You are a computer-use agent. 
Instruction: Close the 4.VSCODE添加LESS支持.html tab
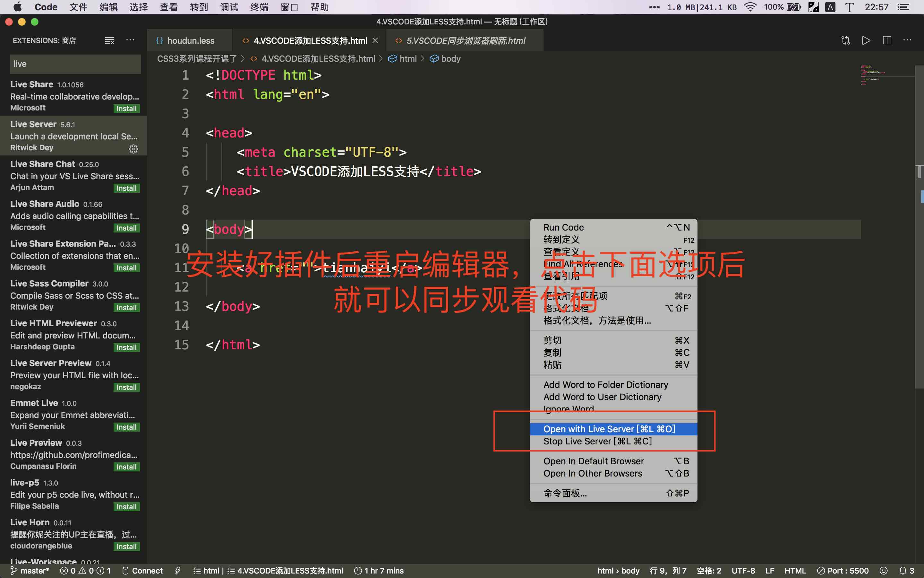[x=375, y=40]
